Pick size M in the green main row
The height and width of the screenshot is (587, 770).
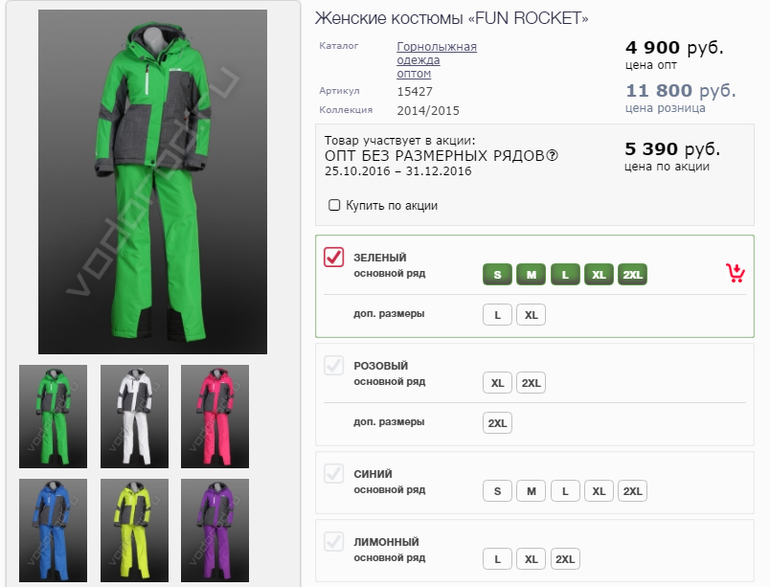pos(532,274)
